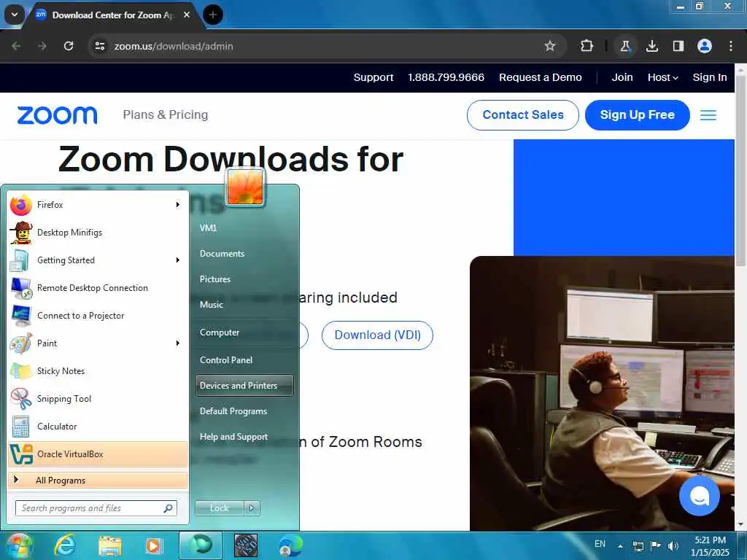The image size is (747, 560).
Task: Click Contact Sales button
Action: (x=522, y=114)
